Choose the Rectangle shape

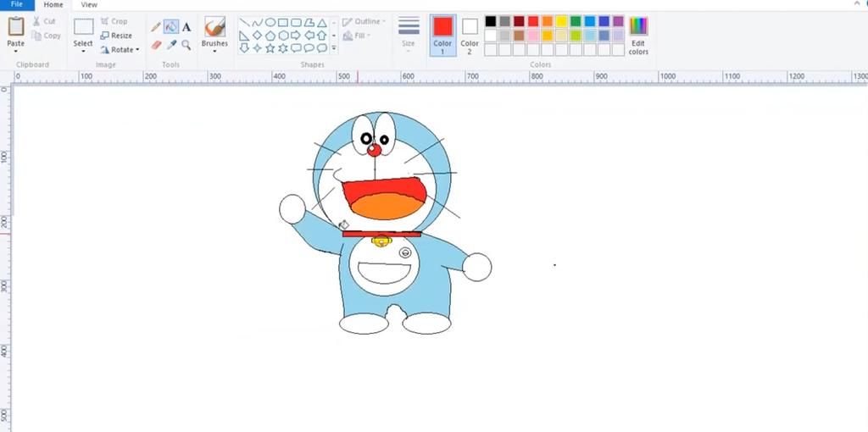tap(283, 23)
